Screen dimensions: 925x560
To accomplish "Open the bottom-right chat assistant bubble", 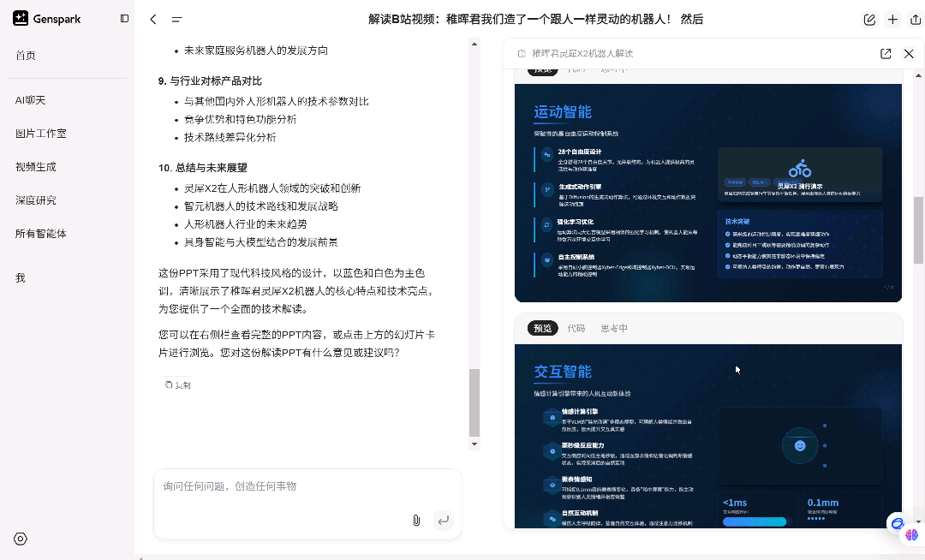I will point(898,523).
